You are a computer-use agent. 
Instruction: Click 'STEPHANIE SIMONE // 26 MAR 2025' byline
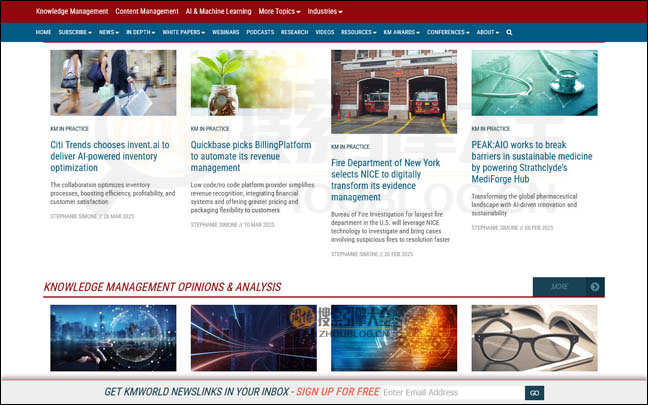(92, 216)
